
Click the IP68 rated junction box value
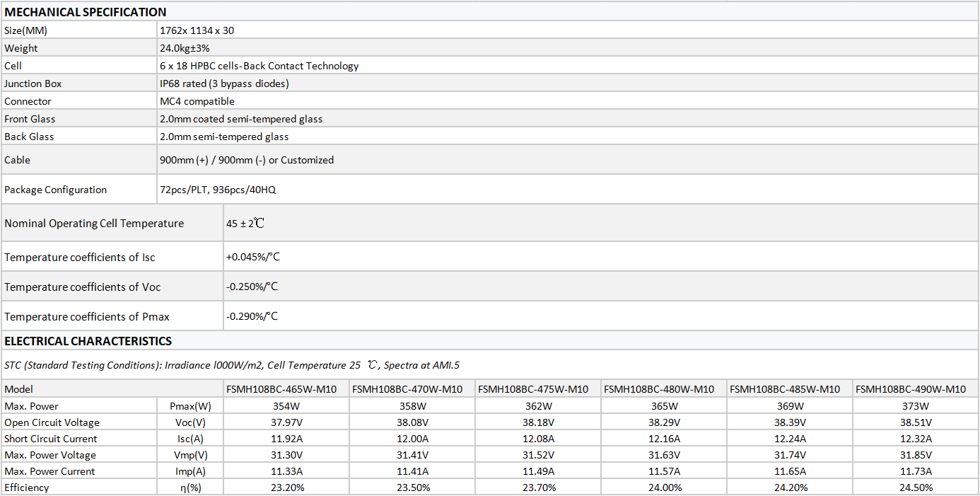pyautogui.click(x=224, y=83)
